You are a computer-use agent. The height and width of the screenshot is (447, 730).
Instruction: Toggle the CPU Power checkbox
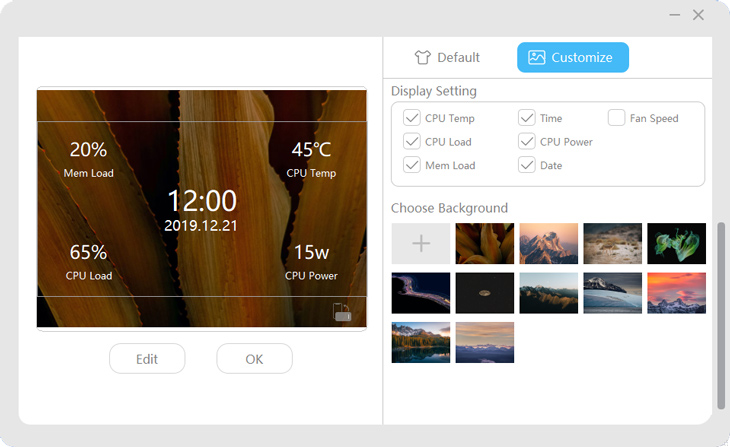(527, 142)
